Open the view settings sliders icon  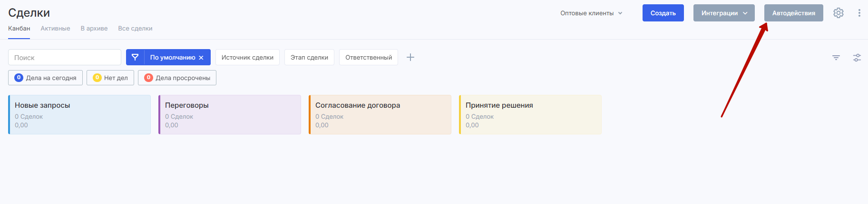point(857,58)
